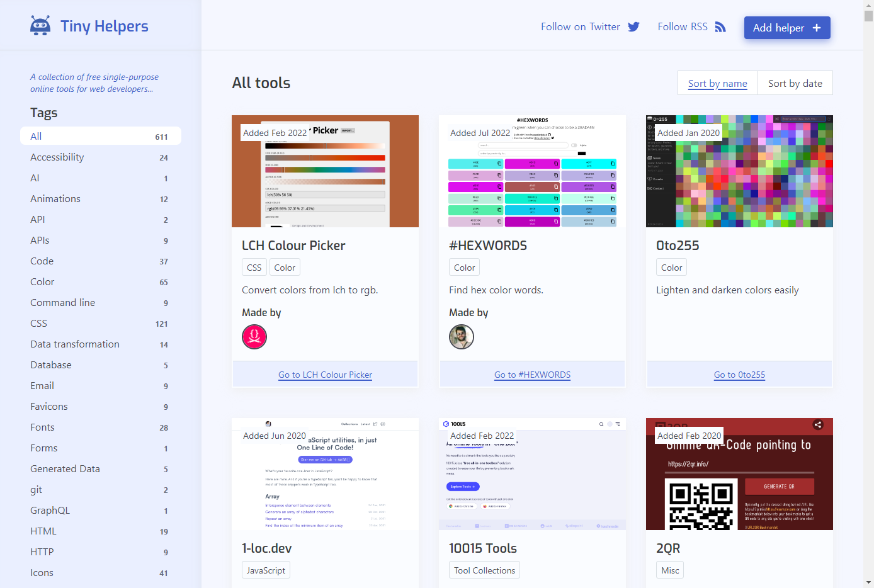The height and width of the screenshot is (588, 874).
Task: Open the #HEXWORDS screenshot thumbnail
Action: click(532, 171)
